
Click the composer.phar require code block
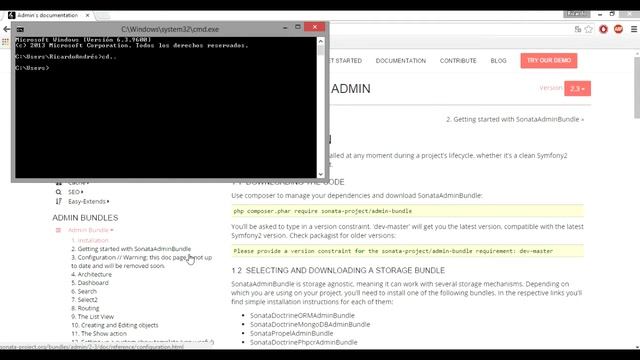[407, 211]
